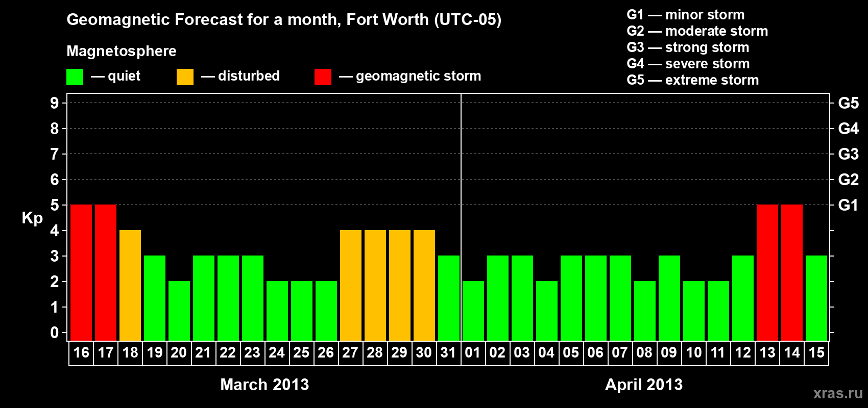Image resolution: width=868 pixels, height=408 pixels.
Task: Click the date label 12
Action: 743,352
